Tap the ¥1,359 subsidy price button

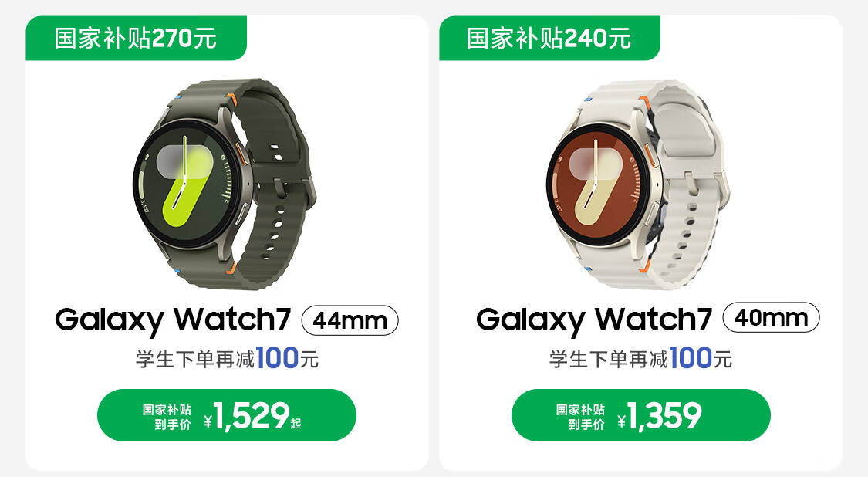pos(640,415)
